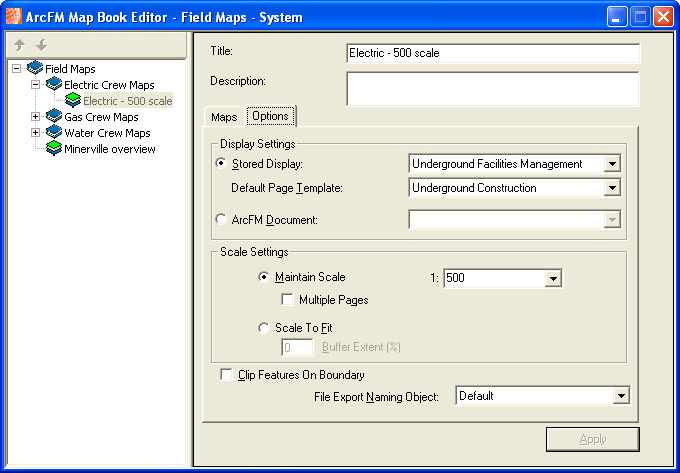Click the Description text box
The image size is (680, 473).
(x=493, y=88)
